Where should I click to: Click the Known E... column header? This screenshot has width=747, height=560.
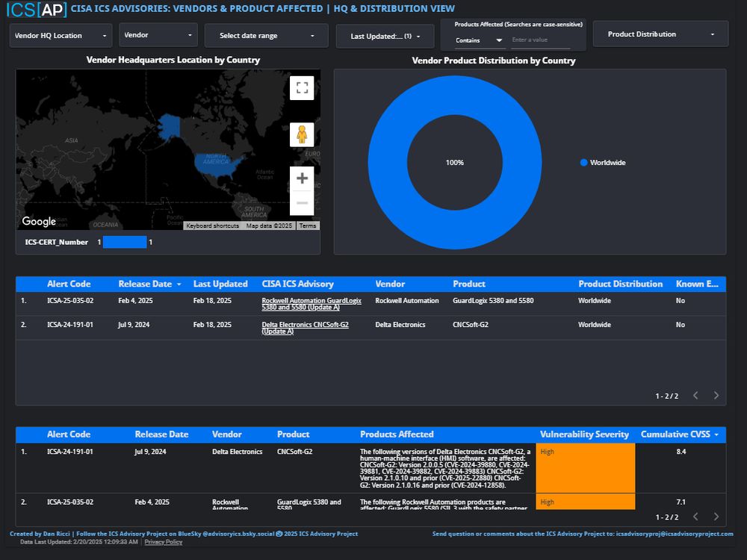tap(697, 284)
